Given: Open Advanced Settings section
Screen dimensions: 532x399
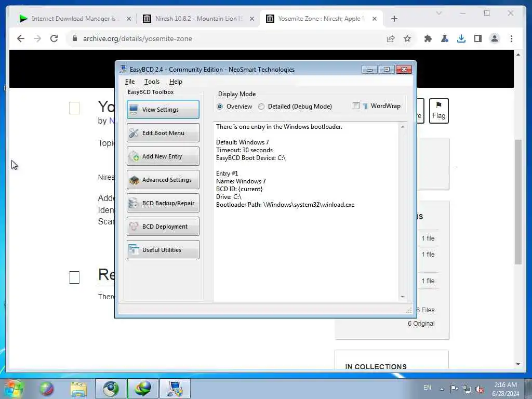Looking at the screenshot, I should [x=163, y=179].
